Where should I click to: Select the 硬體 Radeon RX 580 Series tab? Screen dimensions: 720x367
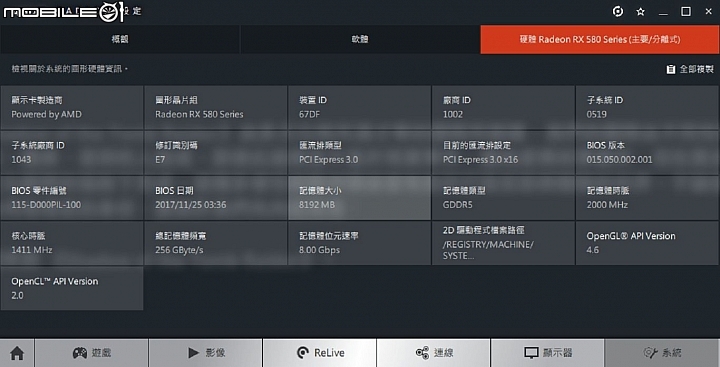click(x=600, y=40)
